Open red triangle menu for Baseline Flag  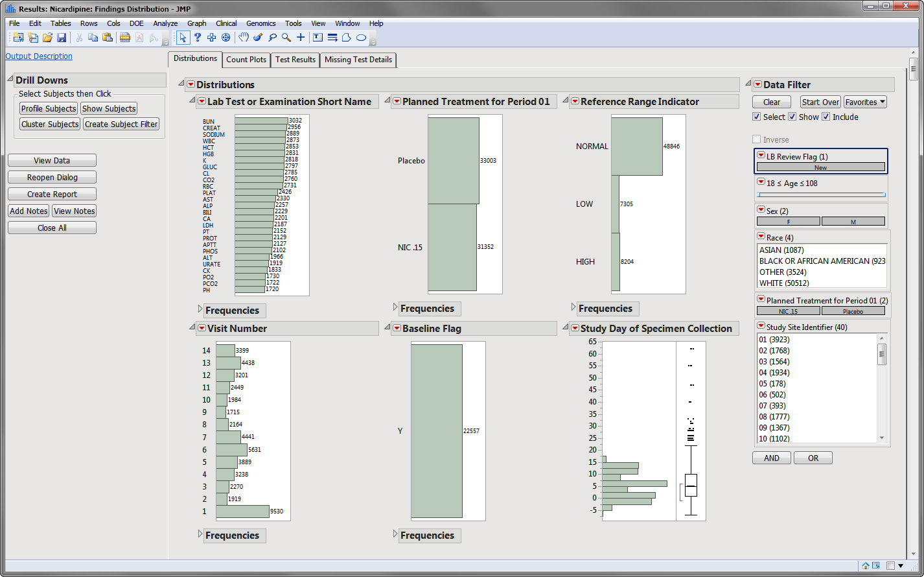click(x=397, y=329)
